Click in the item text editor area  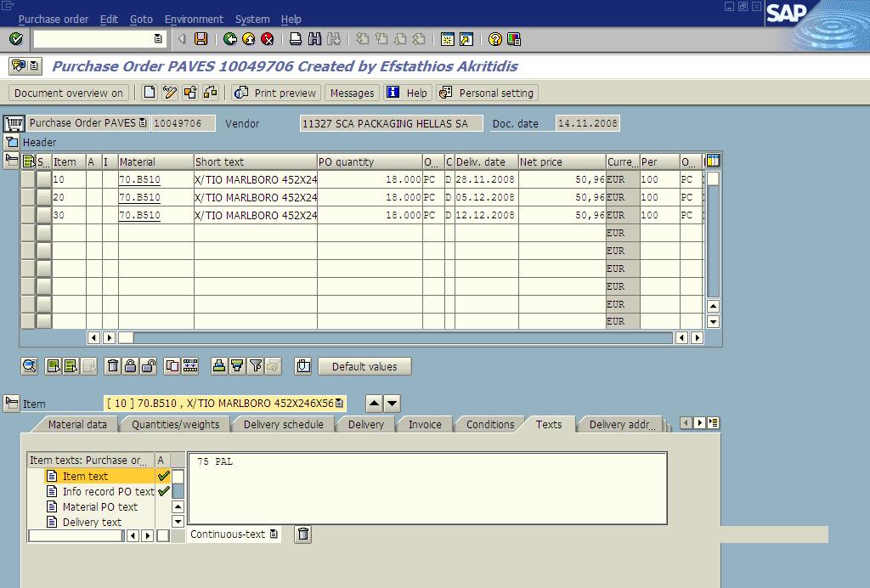tap(427, 488)
